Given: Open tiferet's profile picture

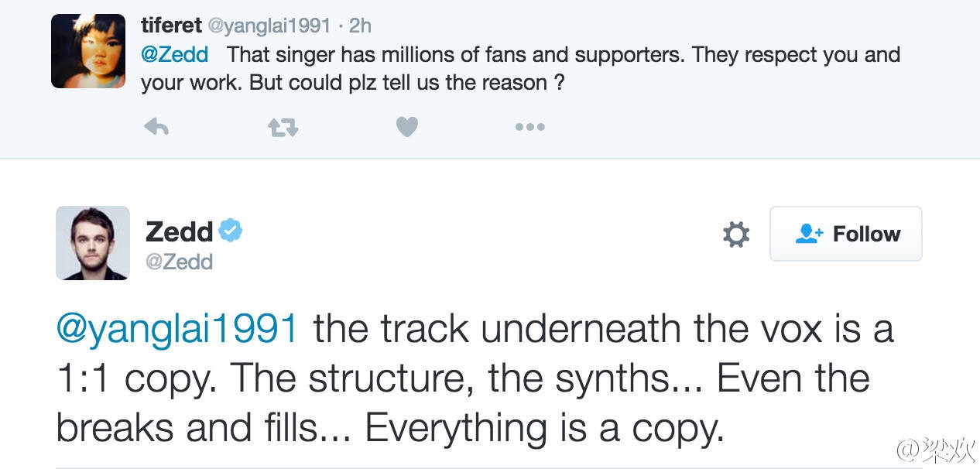Looking at the screenshot, I should click(x=88, y=51).
